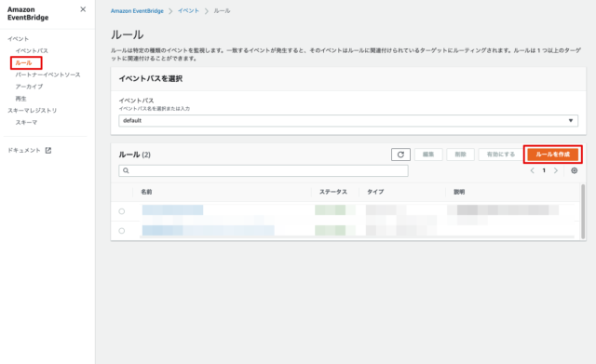
Task: Sort by ステータス column header
Action: pos(333,192)
